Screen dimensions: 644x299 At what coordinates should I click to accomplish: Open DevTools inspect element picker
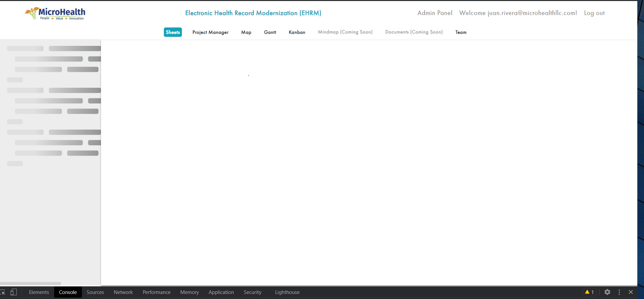pos(3,292)
